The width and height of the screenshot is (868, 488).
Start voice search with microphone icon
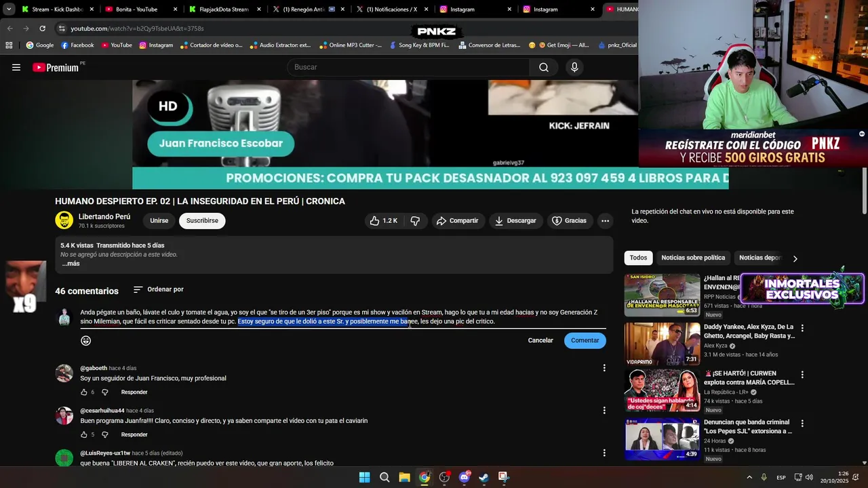click(x=574, y=67)
